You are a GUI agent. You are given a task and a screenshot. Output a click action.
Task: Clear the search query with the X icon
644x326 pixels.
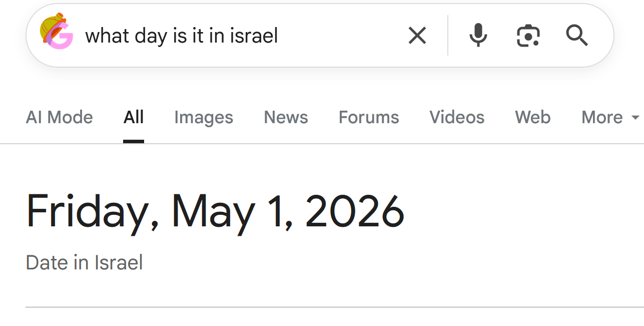point(417,36)
